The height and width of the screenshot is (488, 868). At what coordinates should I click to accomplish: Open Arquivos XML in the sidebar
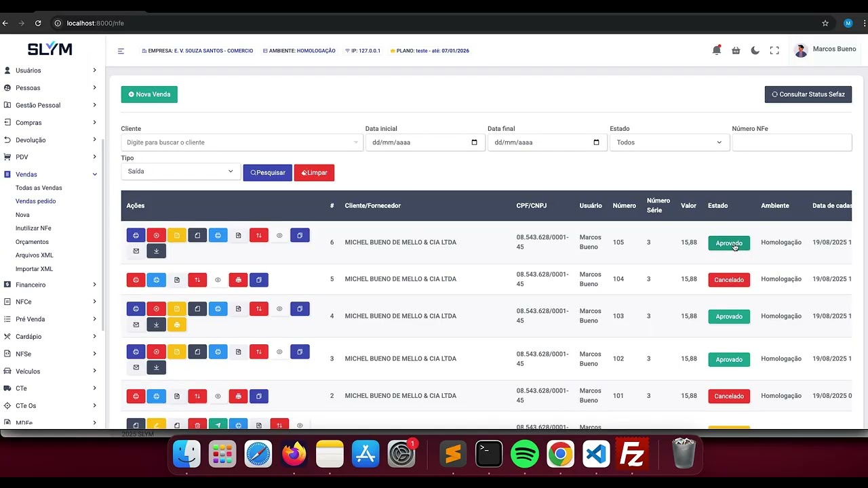coord(34,256)
